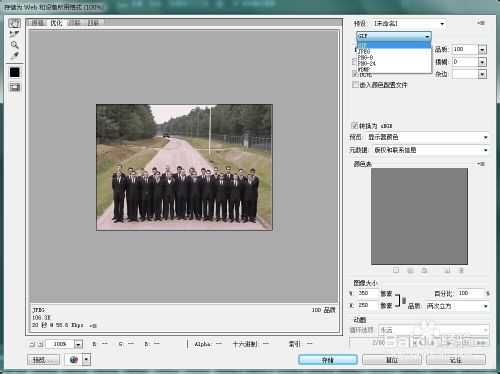Open the 品质 quality slider arrow

coord(482,50)
